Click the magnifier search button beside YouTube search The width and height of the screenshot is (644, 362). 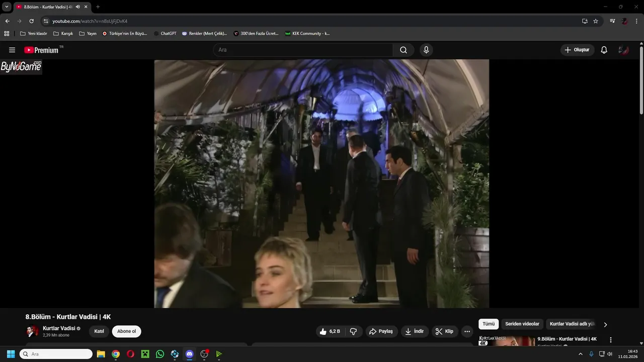404,50
